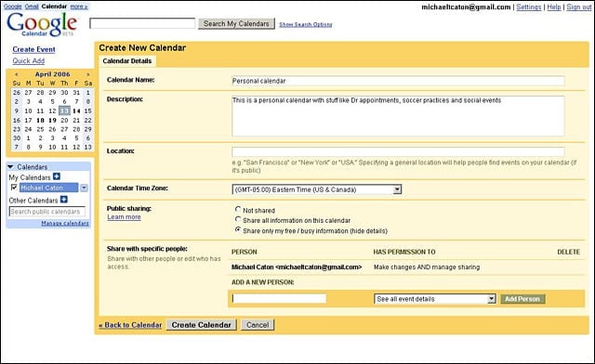Select the Not shared radio option
The image size is (595, 364).
click(238, 209)
